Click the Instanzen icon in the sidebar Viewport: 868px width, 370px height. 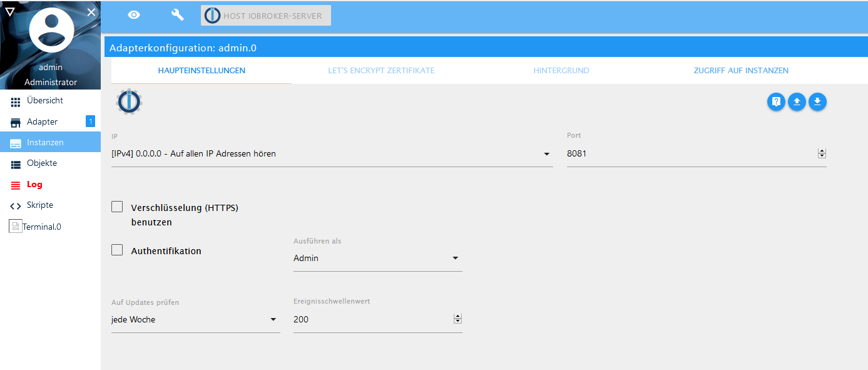pyautogui.click(x=16, y=143)
